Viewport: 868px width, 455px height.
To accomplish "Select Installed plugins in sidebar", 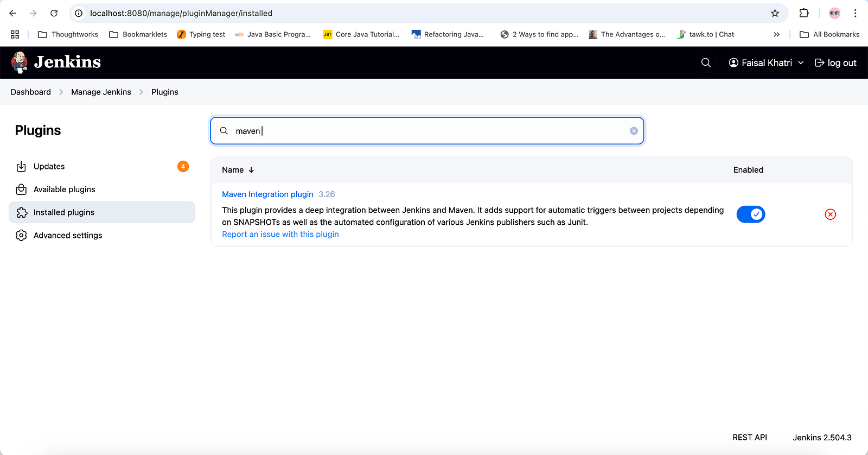I will coord(102,212).
